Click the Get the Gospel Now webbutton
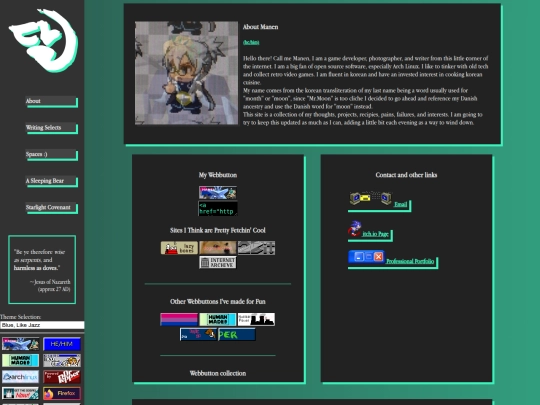The image size is (540, 405). click(x=20, y=393)
